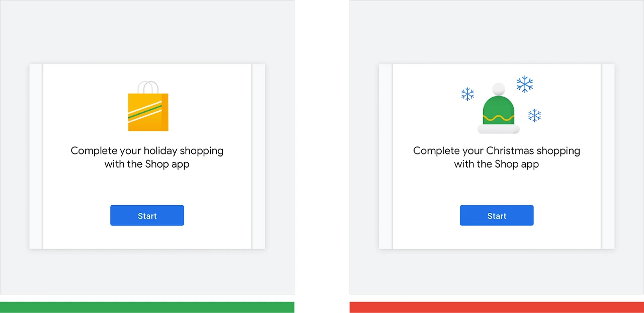Show previous card left of the Christmas card
644x313 pixels.
click(x=385, y=156)
